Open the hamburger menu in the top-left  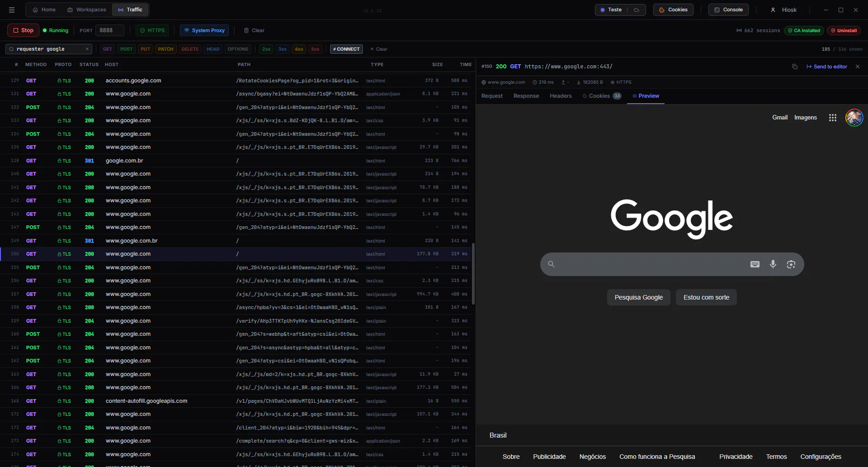pos(12,10)
